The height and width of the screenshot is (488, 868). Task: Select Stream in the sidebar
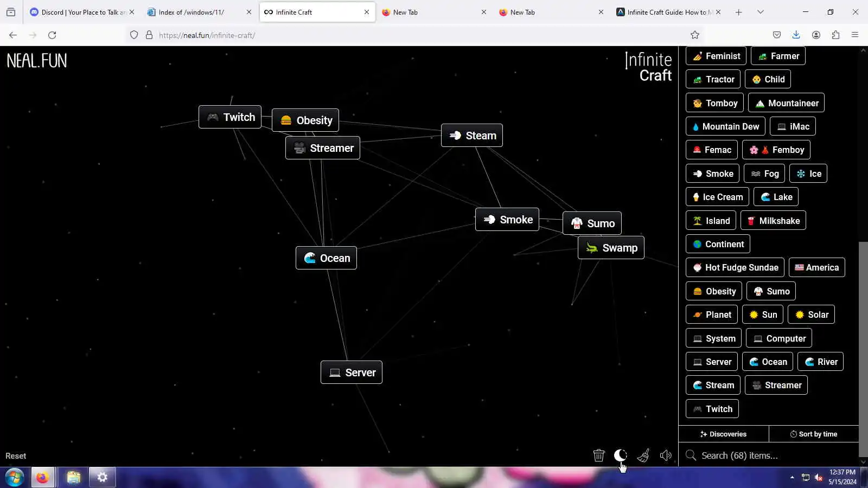click(x=713, y=385)
